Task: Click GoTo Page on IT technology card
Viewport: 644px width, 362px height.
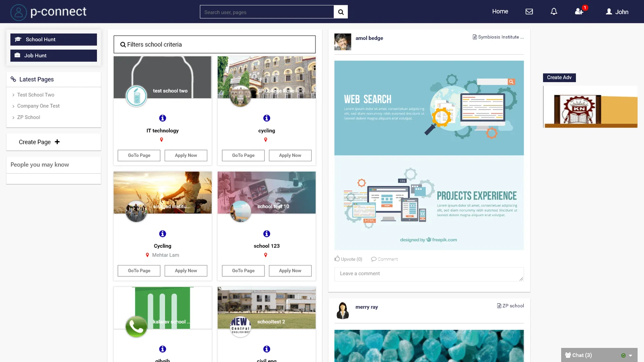Action: (139, 155)
